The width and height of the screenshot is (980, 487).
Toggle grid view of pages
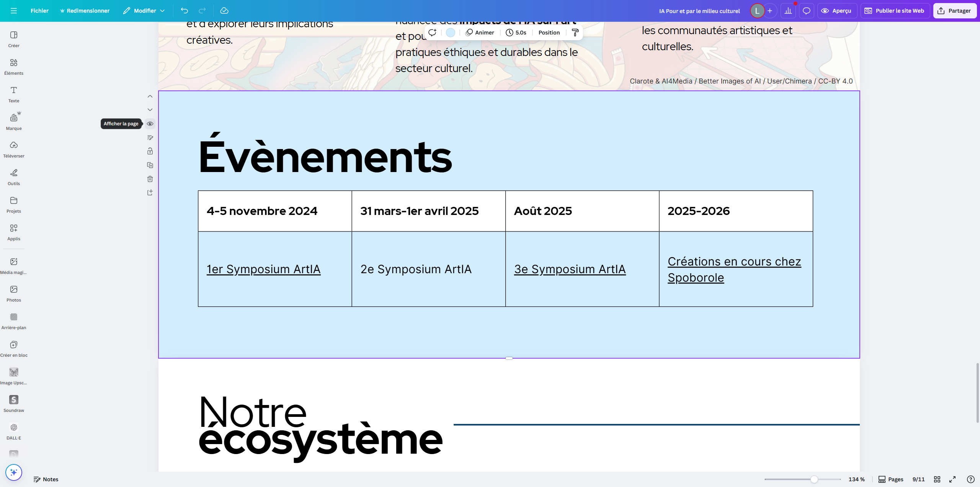click(x=937, y=479)
